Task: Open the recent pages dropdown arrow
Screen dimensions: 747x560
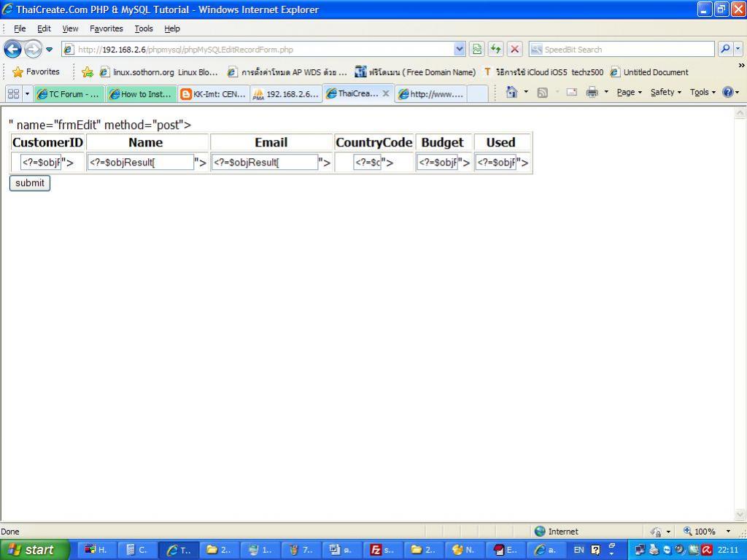Action: click(49, 49)
